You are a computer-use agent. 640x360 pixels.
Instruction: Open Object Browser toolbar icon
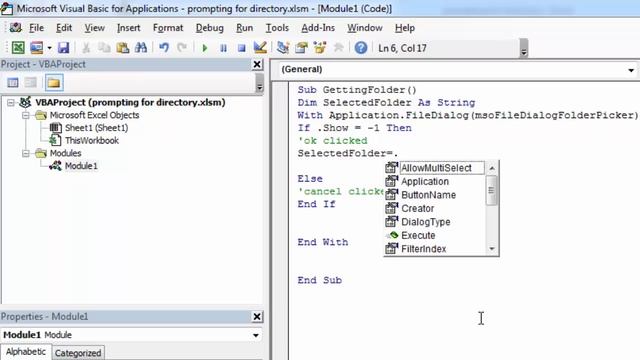coord(320,48)
